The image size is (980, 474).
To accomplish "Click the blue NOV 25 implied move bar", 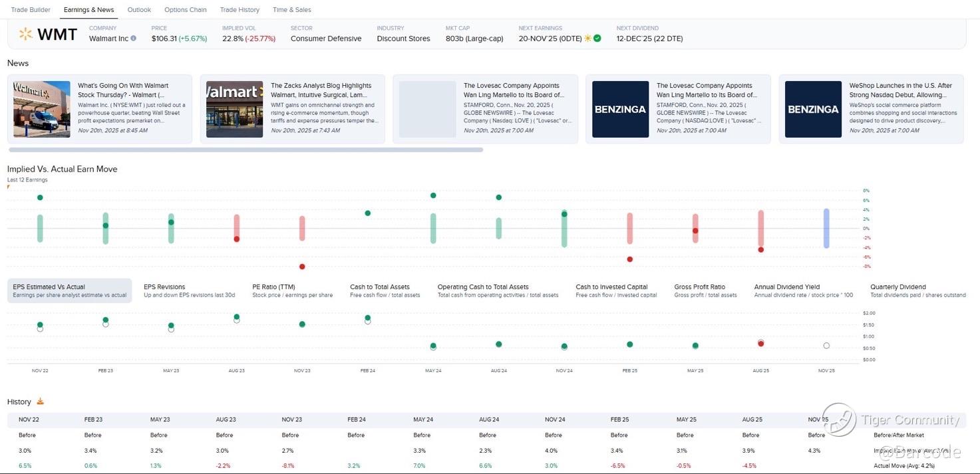I will pyautogui.click(x=826, y=229).
